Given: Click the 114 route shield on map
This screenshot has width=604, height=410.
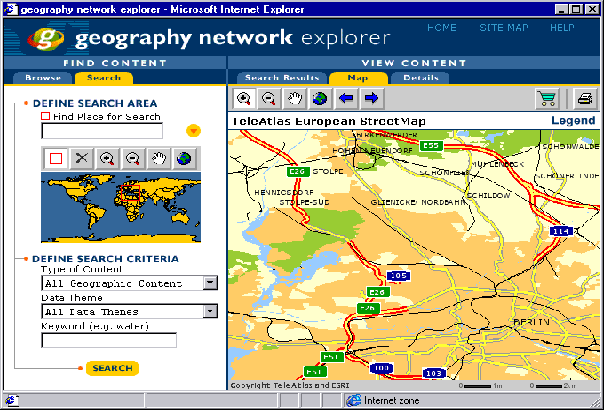Looking at the screenshot, I should coord(561,231).
